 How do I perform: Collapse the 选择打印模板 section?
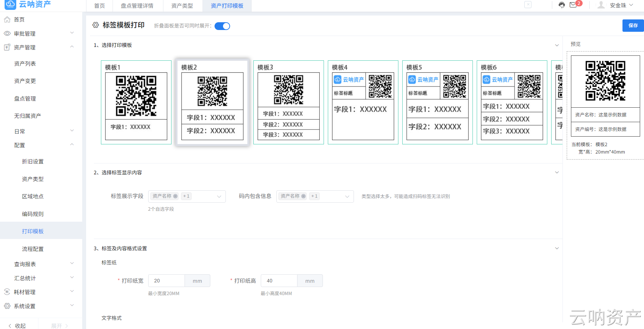tap(557, 45)
